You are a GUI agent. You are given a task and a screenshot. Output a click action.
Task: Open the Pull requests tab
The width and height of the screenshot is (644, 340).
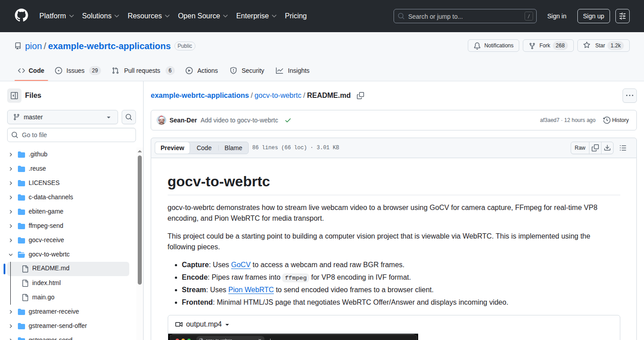click(143, 71)
